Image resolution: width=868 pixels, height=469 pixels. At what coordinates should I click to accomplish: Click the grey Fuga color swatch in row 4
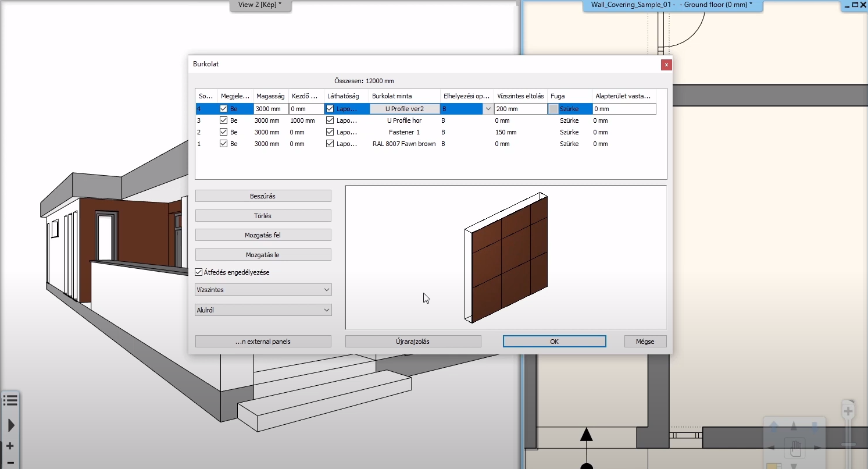pos(553,109)
